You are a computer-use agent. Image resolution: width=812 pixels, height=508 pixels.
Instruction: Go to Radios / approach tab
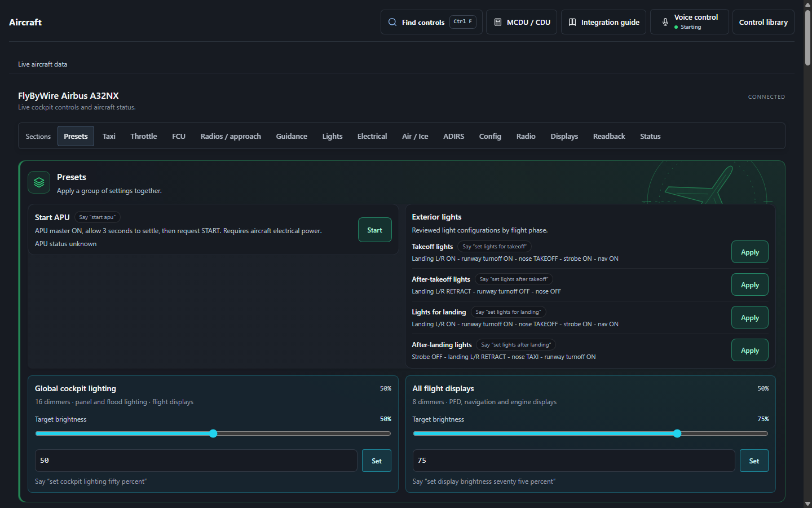[x=231, y=136]
